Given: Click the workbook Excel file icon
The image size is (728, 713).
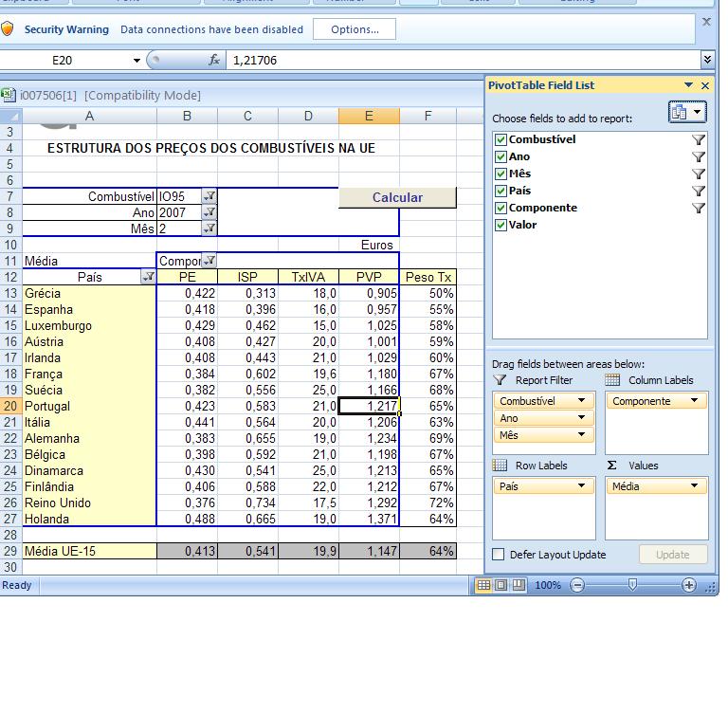Looking at the screenshot, I should click(8, 95).
